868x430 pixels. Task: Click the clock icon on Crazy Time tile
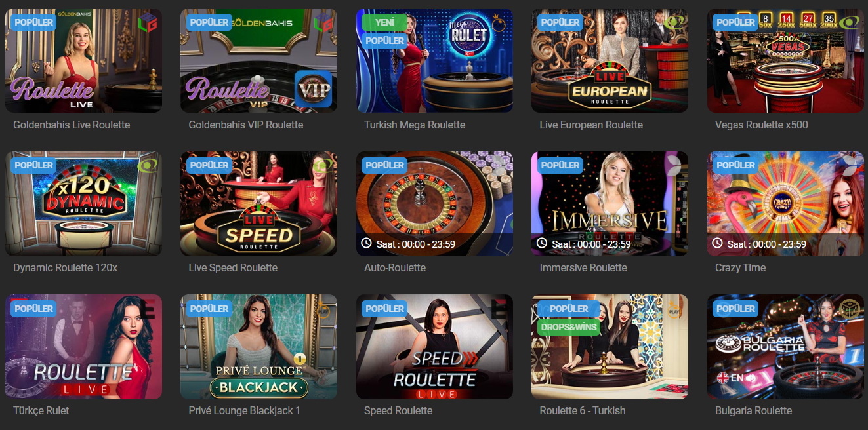[718, 243]
